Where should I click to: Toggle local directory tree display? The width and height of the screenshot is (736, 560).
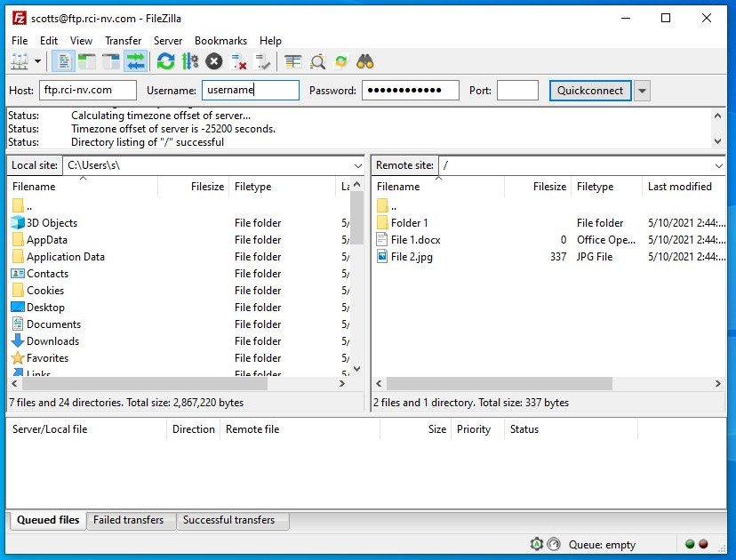point(87,61)
